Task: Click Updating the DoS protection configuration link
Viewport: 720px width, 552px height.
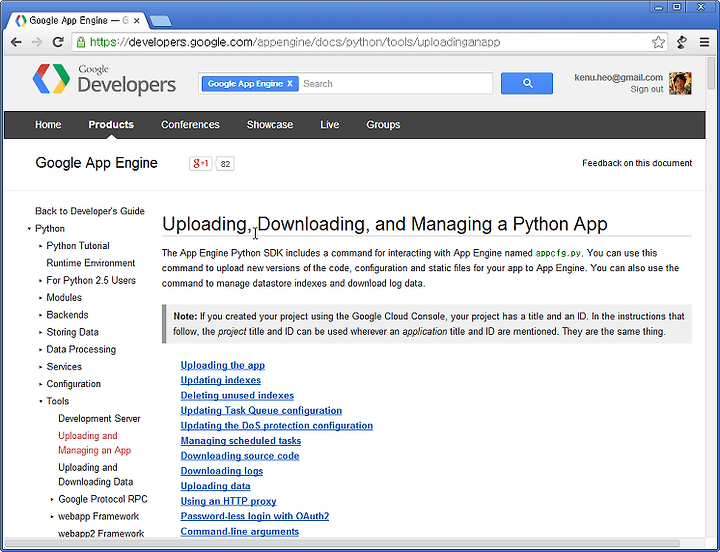Action: (x=276, y=426)
